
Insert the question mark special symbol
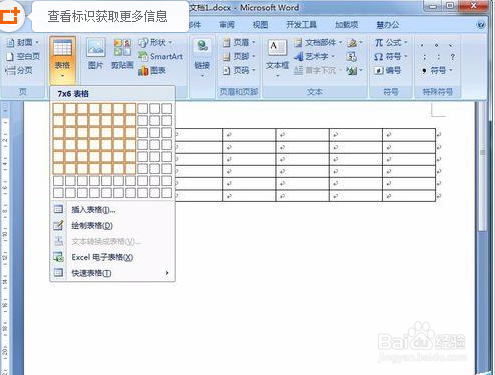tap(452, 57)
